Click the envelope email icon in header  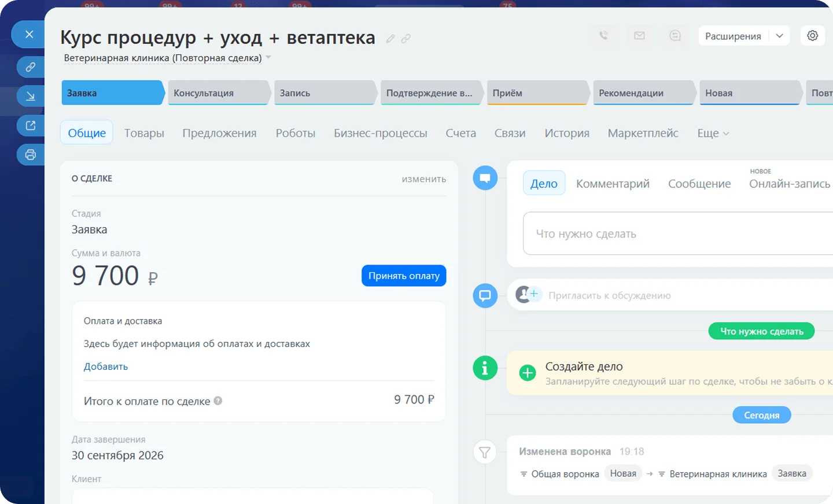639,36
